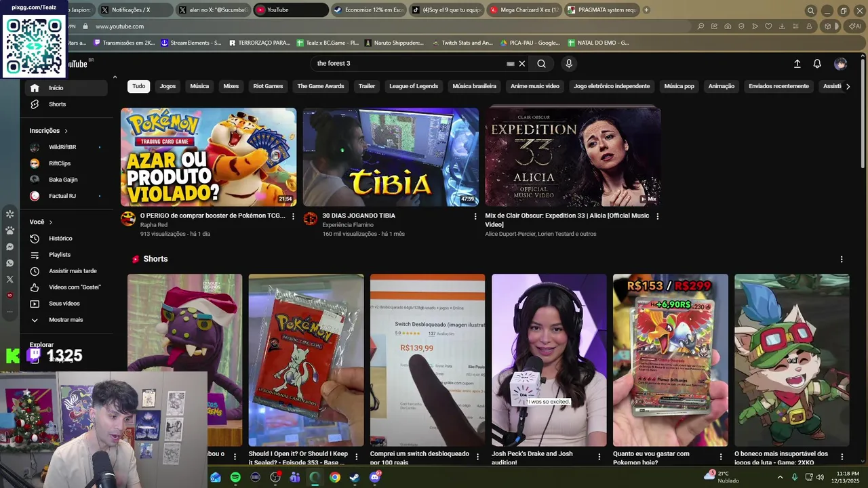Show hidden system tray icons chevron
Image resolution: width=868 pixels, height=488 pixels.
click(x=779, y=477)
